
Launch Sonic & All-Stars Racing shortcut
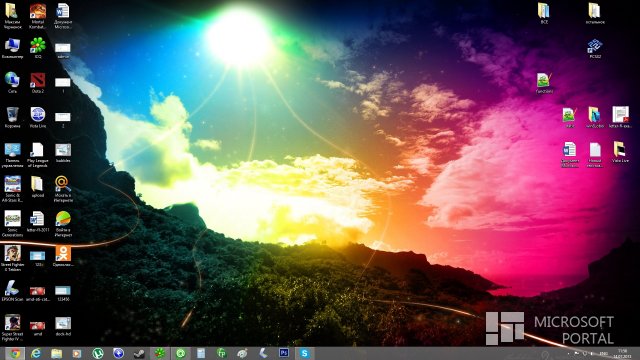click(12, 189)
